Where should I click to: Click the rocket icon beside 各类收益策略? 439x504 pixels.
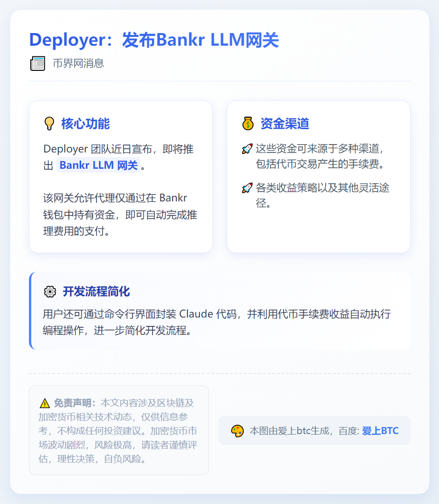(x=247, y=188)
